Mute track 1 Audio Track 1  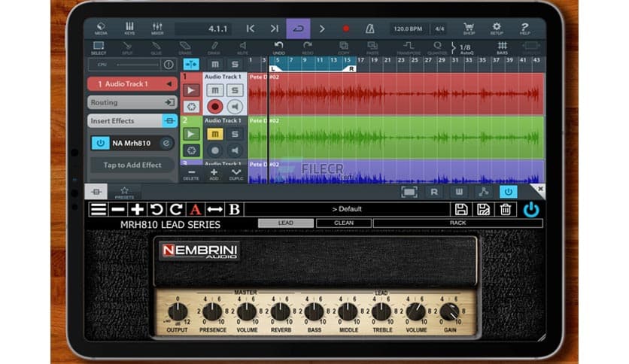(215, 90)
